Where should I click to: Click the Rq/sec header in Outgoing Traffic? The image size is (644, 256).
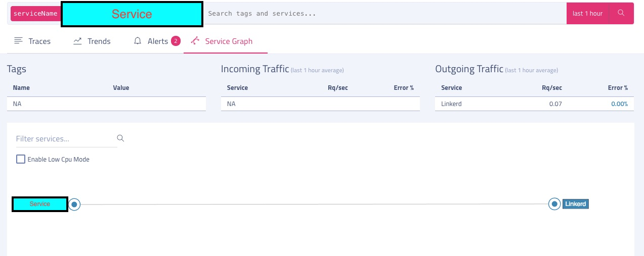[552, 88]
